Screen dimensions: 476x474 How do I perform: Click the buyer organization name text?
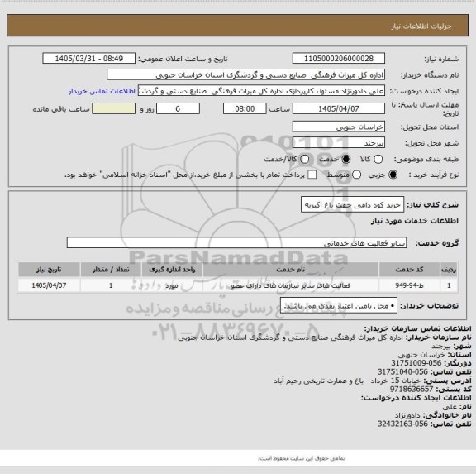291,338
